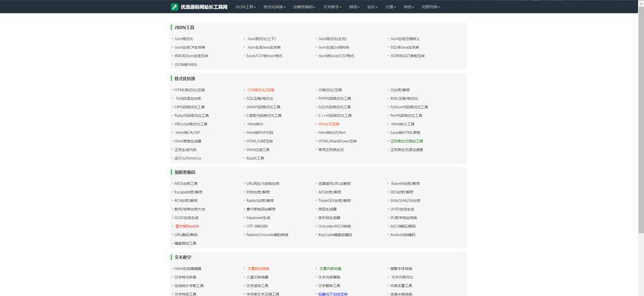Open the UTF-8转GBK link
Viewport: 644px width, 296px height.
[x=257, y=226]
